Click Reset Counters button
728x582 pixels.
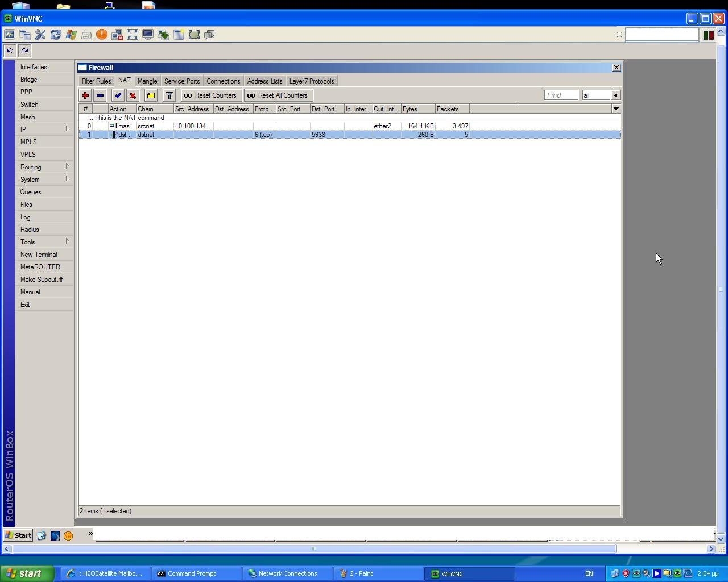(211, 95)
